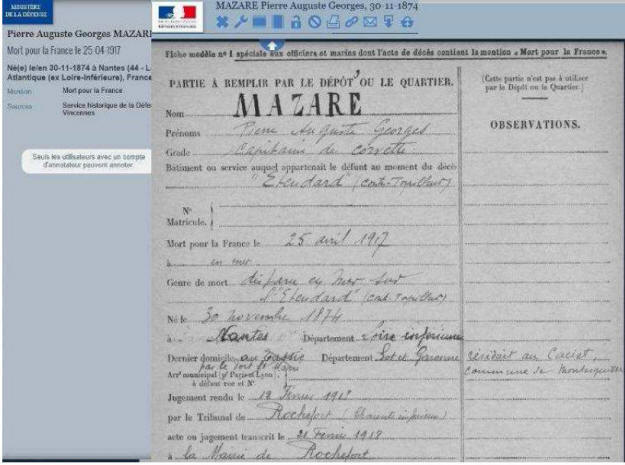Click the crossed-circle icon in toolbar
Viewport: 625px width, 465px height.
[314, 21]
